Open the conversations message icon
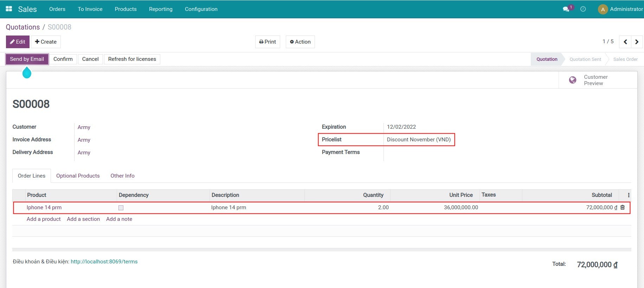 pos(566,9)
